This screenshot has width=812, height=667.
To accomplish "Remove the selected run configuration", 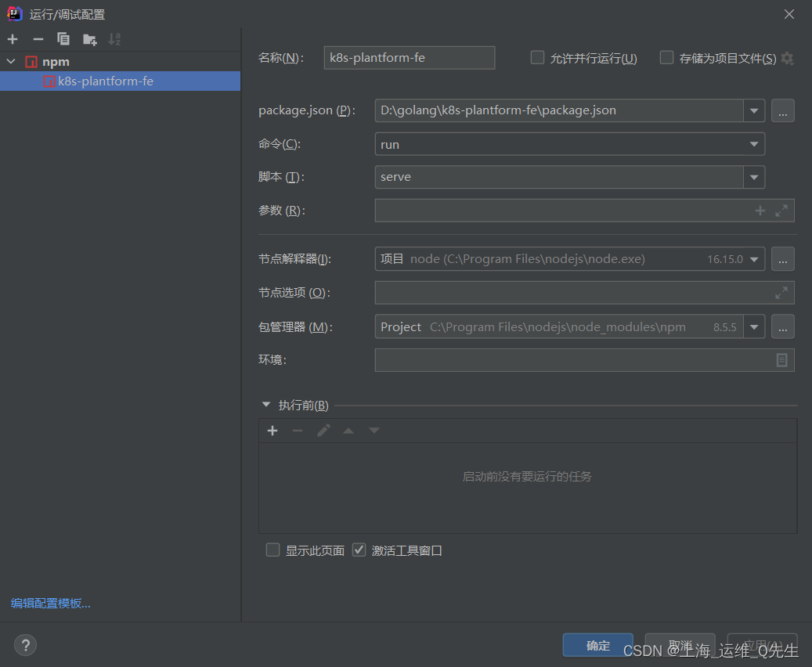I will (x=37, y=39).
